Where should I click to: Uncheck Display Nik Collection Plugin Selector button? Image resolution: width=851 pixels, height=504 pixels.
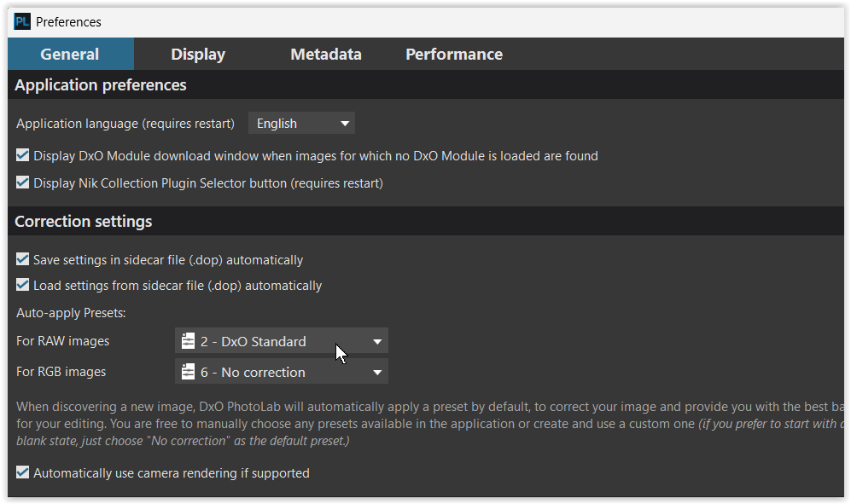coord(23,182)
